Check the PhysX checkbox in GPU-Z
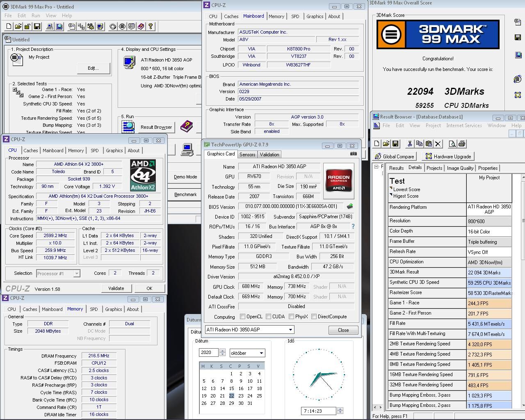 291,317
